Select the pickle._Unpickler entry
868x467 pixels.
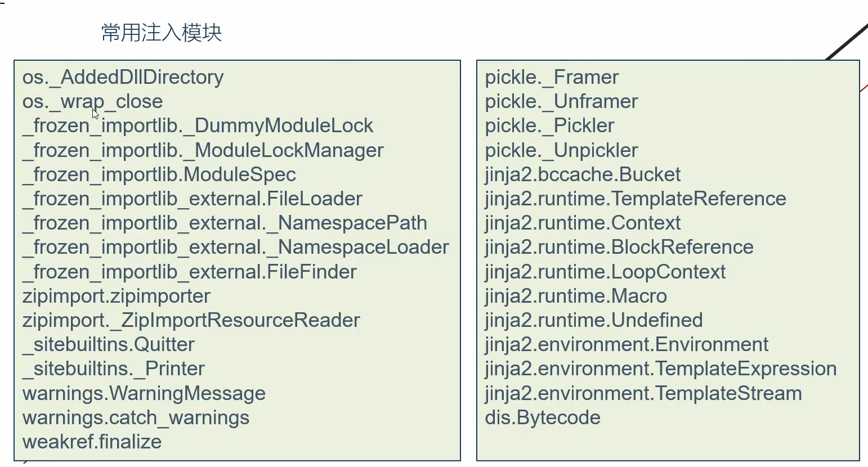click(561, 150)
